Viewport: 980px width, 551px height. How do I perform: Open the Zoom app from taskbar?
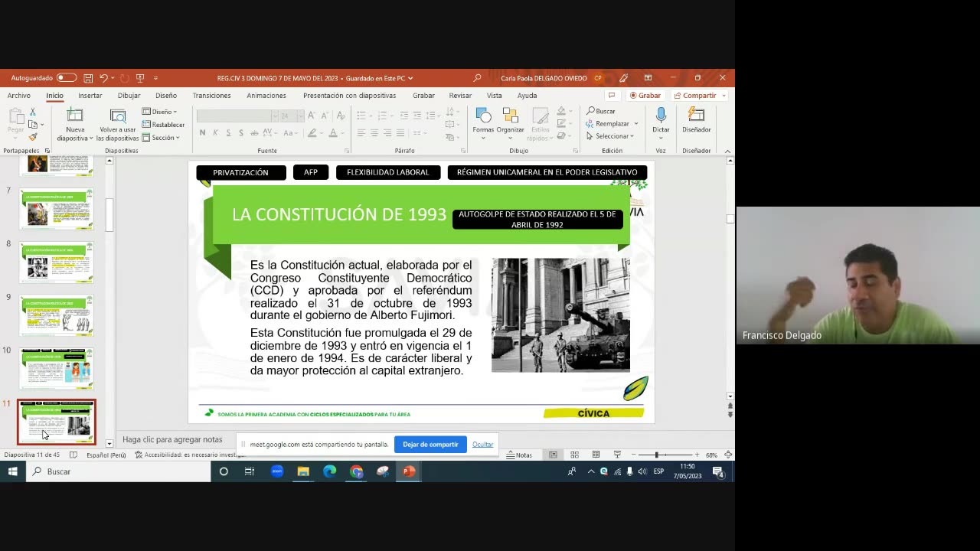[276, 471]
